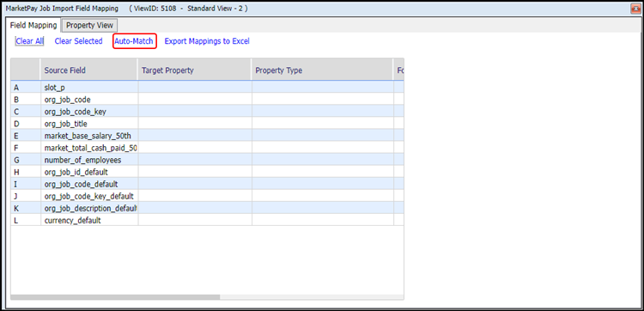This screenshot has width=644, height=311.
Task: Click Property Type cell for org_job_code
Action: pyautogui.click(x=323, y=100)
